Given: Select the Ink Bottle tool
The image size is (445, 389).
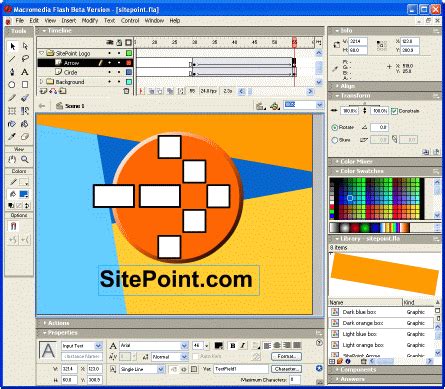Looking at the screenshot, I should (x=12, y=124).
